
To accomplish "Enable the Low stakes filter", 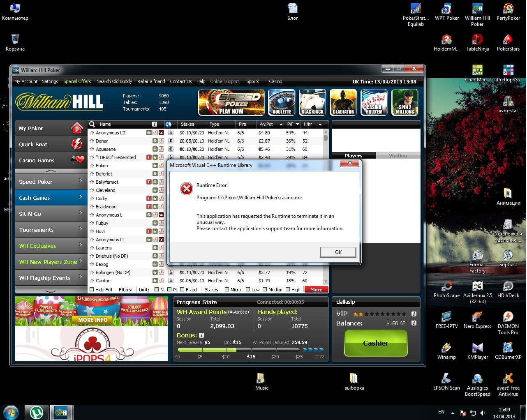I will (248, 290).
